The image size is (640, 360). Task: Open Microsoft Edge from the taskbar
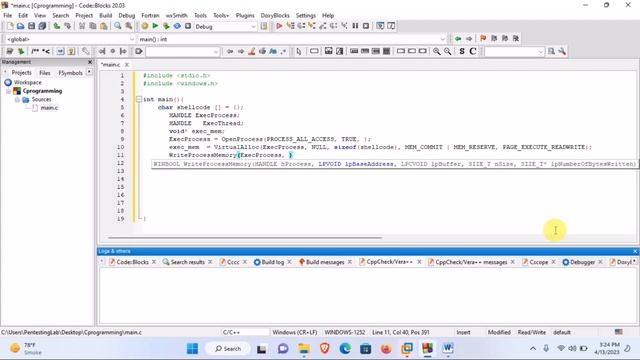(345, 348)
